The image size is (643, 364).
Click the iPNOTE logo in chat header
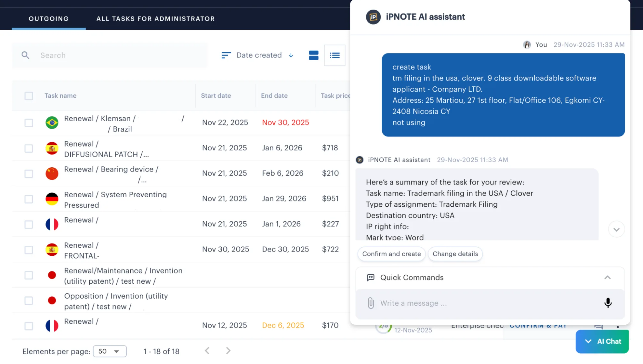tap(373, 17)
